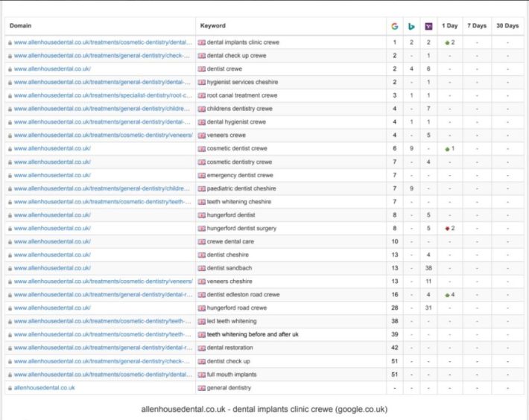Sort by the Domain column header
529x420 pixels.
(x=20, y=26)
